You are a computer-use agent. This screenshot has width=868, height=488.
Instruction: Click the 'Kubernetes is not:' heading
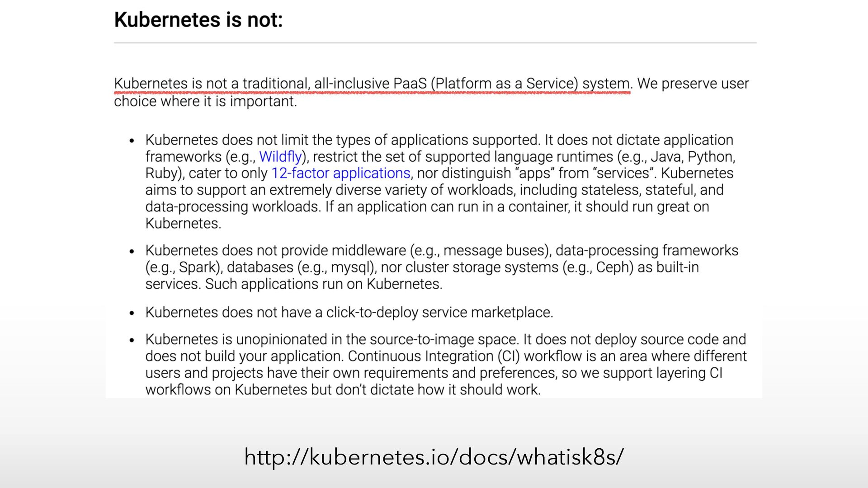(x=198, y=20)
